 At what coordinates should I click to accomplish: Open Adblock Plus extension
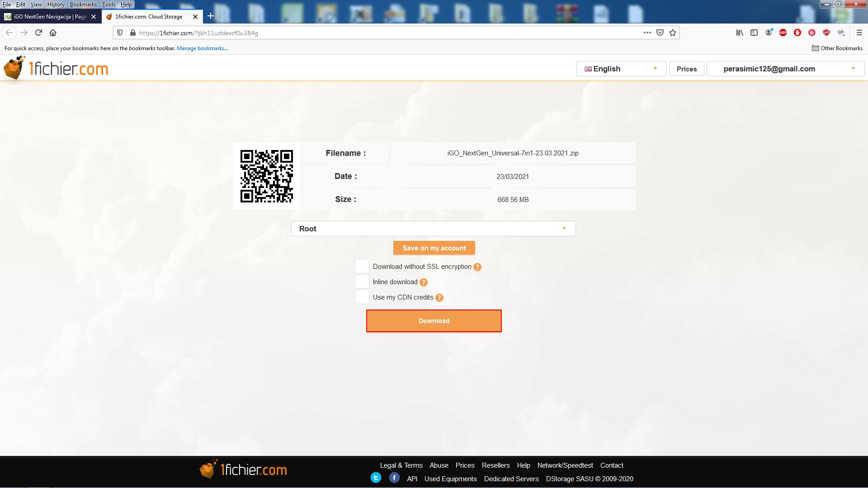coord(783,33)
